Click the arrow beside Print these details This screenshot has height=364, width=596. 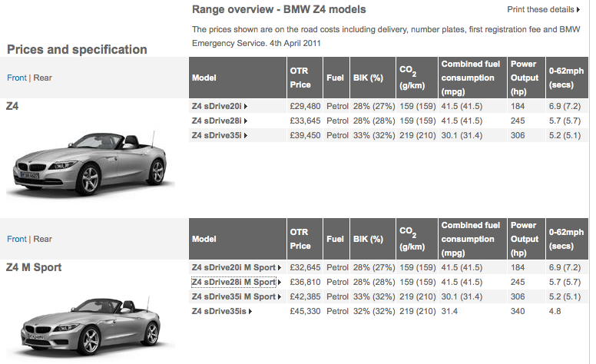578,10
